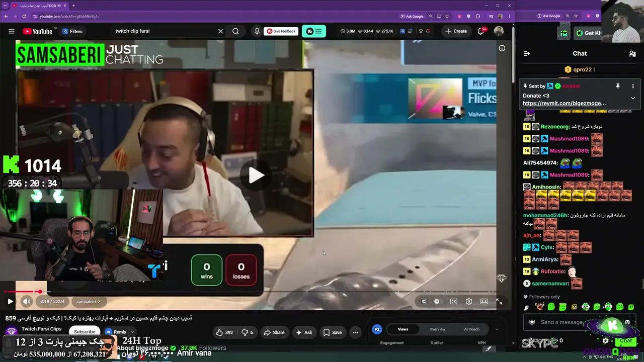644x362 pixels.
Task: Select the YouTube video browser tab
Action: click(x=39, y=6)
